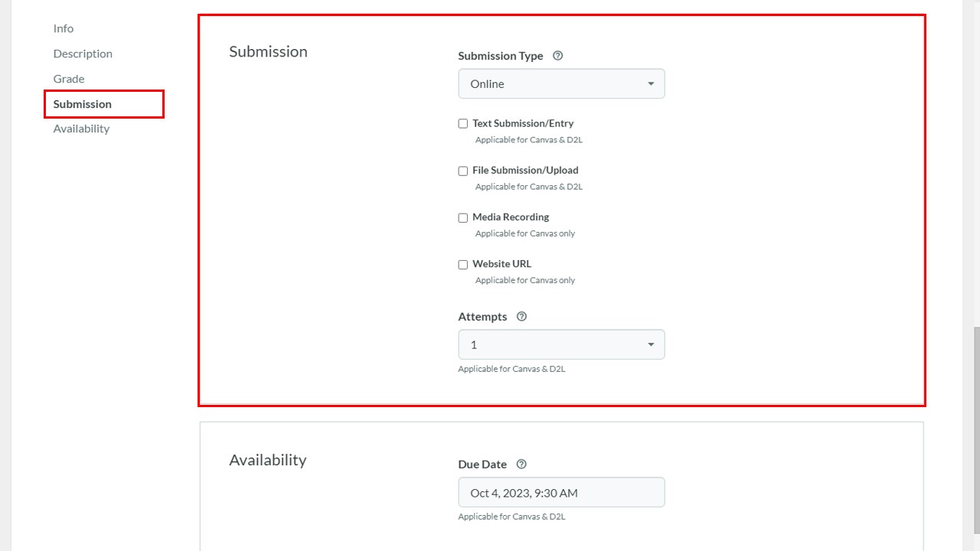Click the Due Date help icon
The height and width of the screenshot is (551, 980).
[521, 465]
